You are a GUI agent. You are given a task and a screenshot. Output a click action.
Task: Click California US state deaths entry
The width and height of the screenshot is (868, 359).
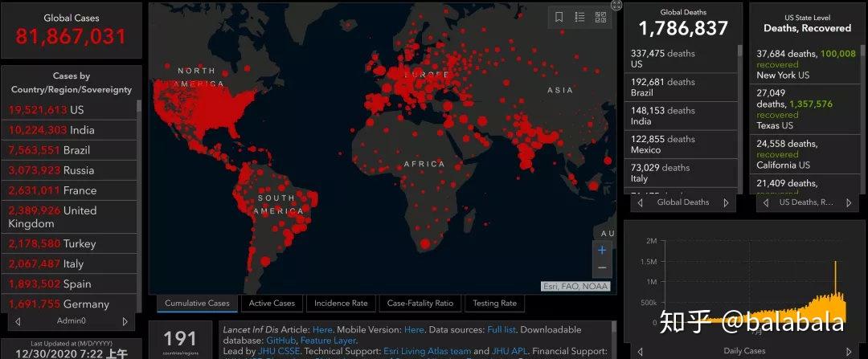[x=805, y=153]
